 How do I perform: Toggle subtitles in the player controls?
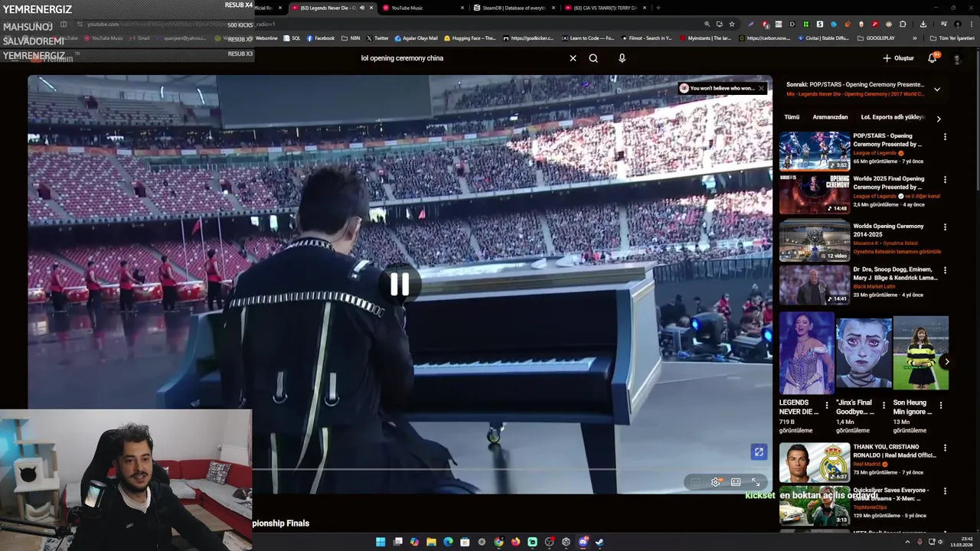pyautogui.click(x=695, y=482)
